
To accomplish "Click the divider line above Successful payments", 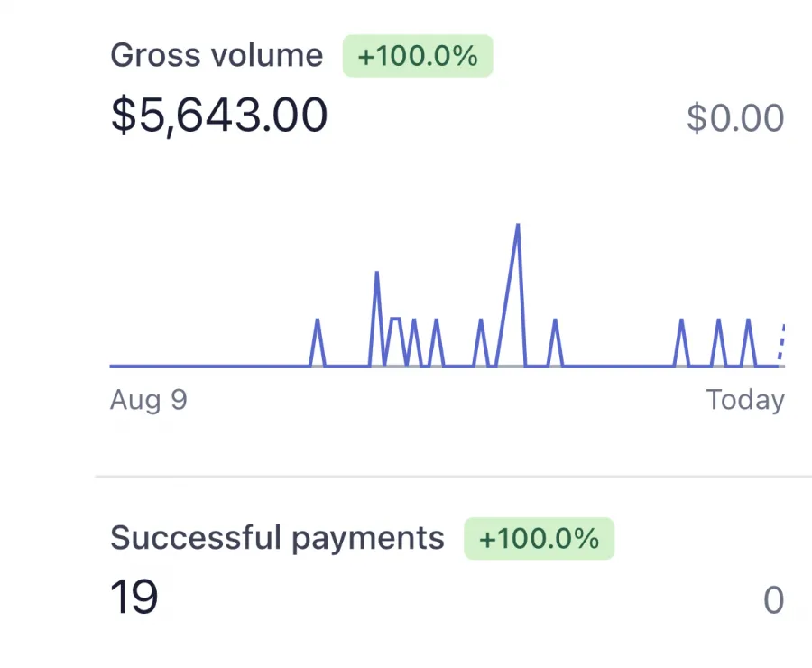I will (453, 476).
